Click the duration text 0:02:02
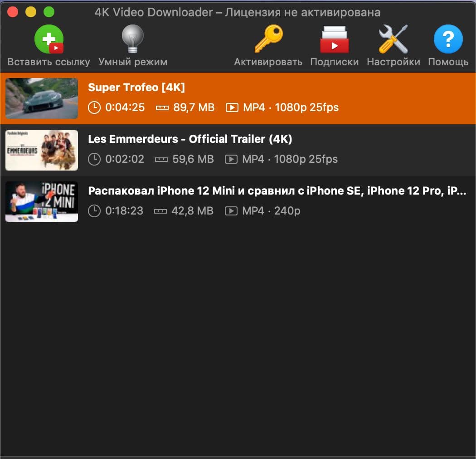The image size is (476, 459). tap(125, 159)
